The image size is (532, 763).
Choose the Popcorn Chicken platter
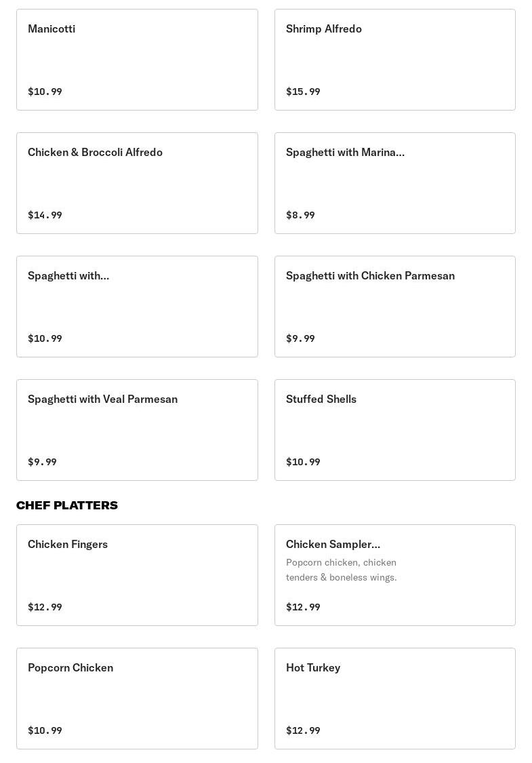[137, 699]
